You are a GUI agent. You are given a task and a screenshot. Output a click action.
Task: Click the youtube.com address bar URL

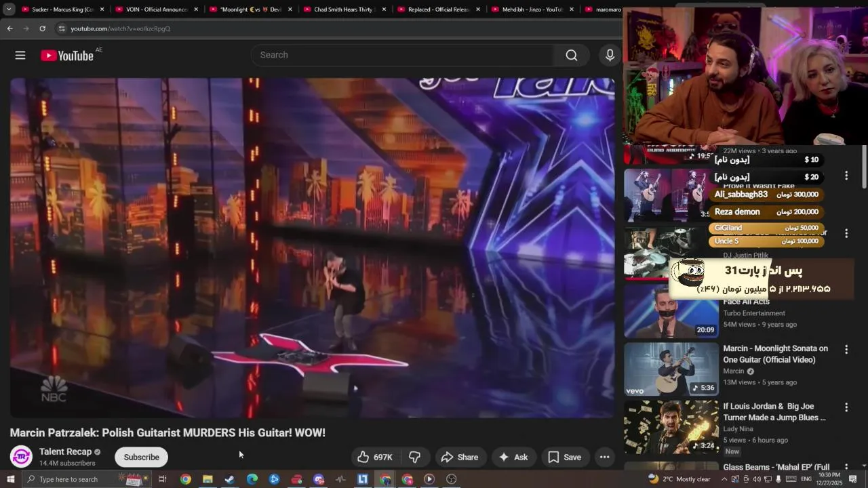click(x=121, y=28)
